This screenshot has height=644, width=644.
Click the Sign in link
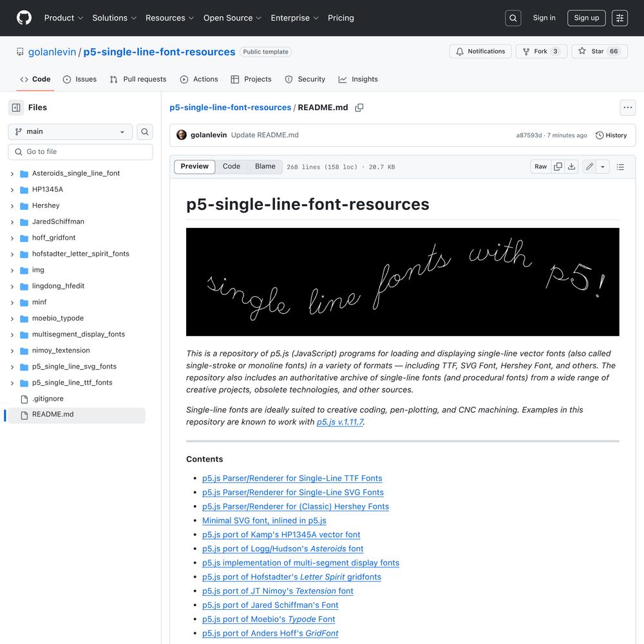544,18
